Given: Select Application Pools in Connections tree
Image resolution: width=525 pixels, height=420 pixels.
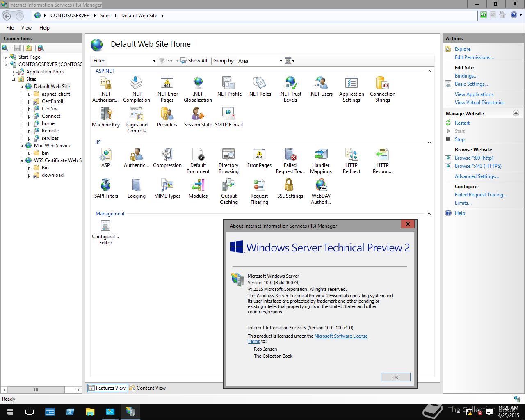Looking at the screenshot, I should coord(45,72).
